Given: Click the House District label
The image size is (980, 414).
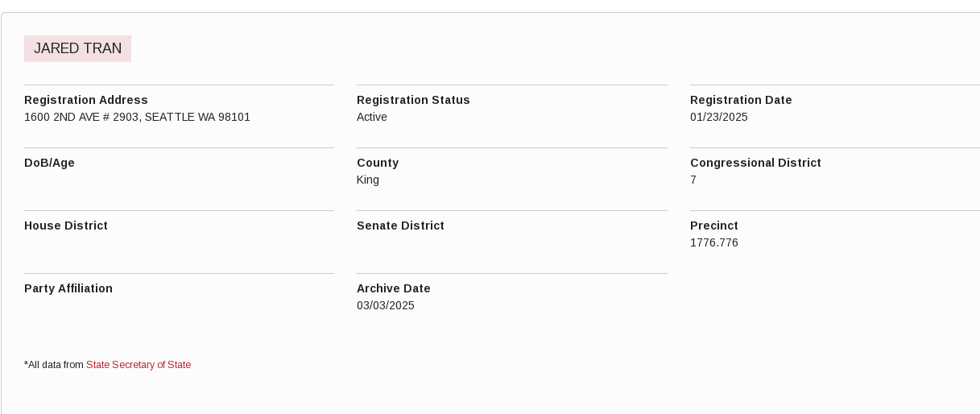Looking at the screenshot, I should pos(66,226).
